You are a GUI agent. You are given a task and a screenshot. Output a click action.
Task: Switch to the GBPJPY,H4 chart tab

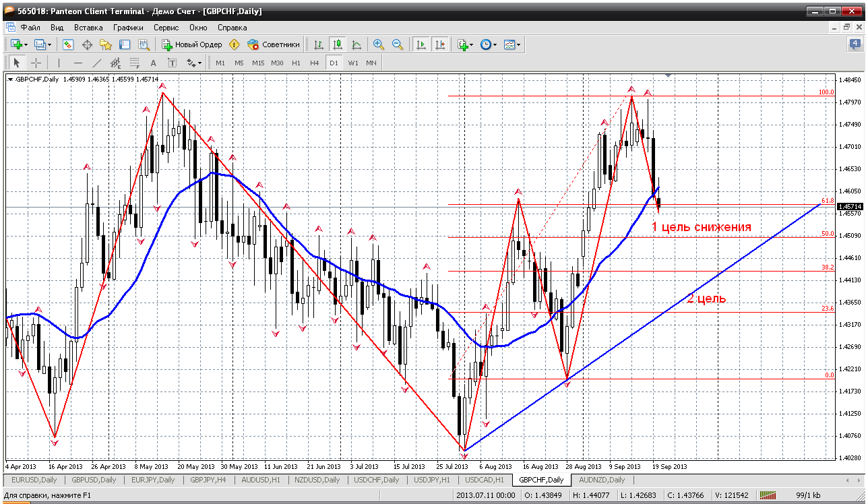(207, 480)
